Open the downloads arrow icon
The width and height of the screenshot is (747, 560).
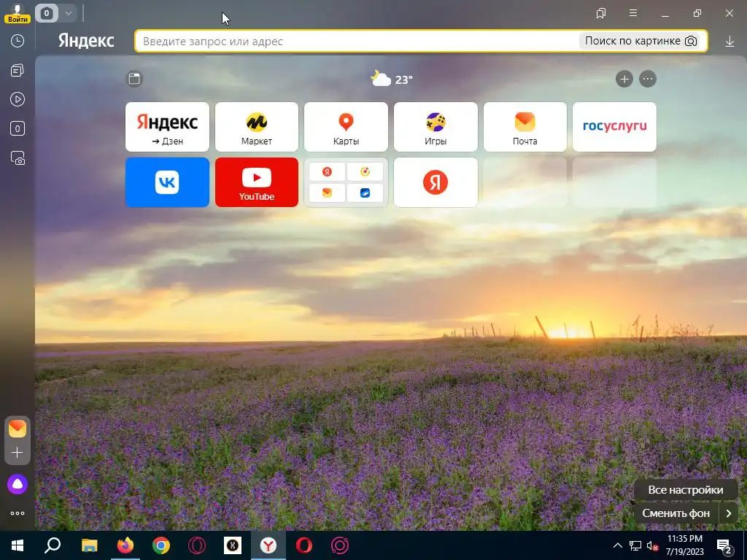(729, 42)
